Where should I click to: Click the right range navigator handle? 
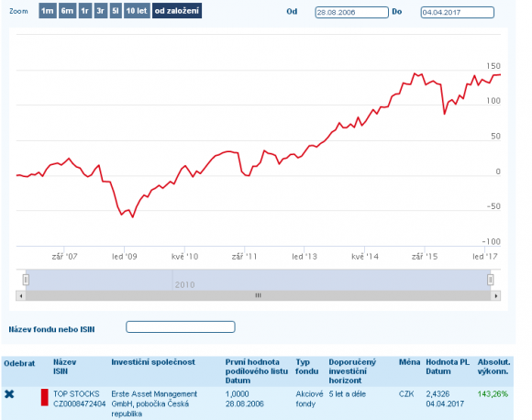[490, 280]
